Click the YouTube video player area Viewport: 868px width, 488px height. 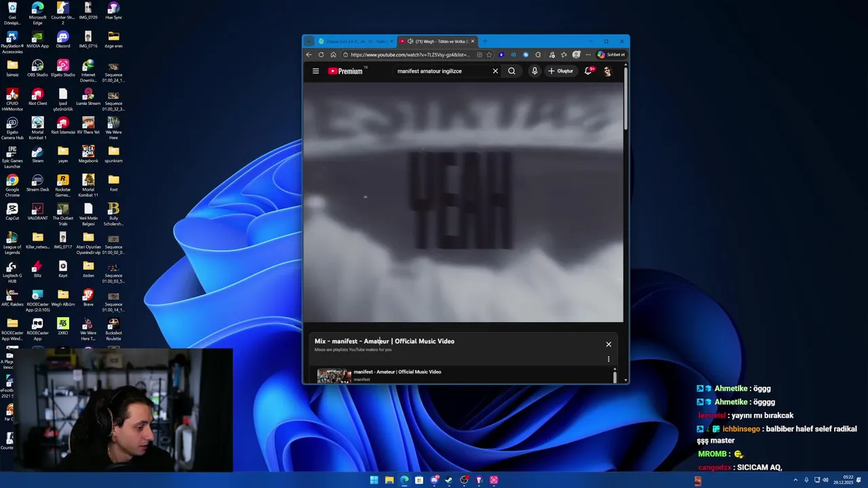click(462, 202)
